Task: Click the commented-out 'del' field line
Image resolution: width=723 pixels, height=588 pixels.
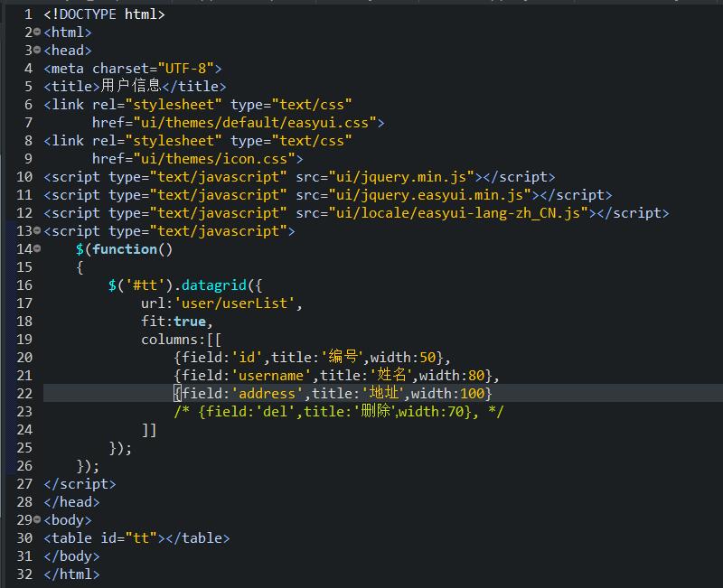Action: point(339,411)
